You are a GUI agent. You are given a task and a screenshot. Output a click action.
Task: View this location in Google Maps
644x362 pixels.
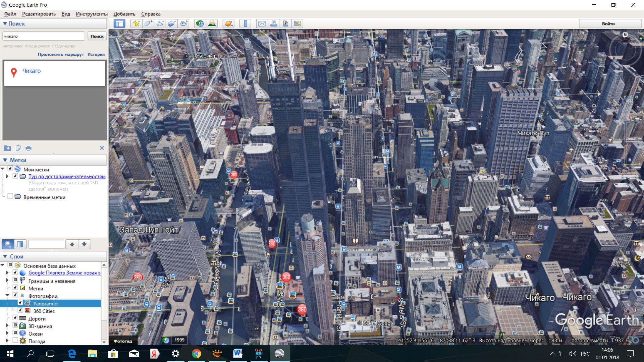[297, 23]
